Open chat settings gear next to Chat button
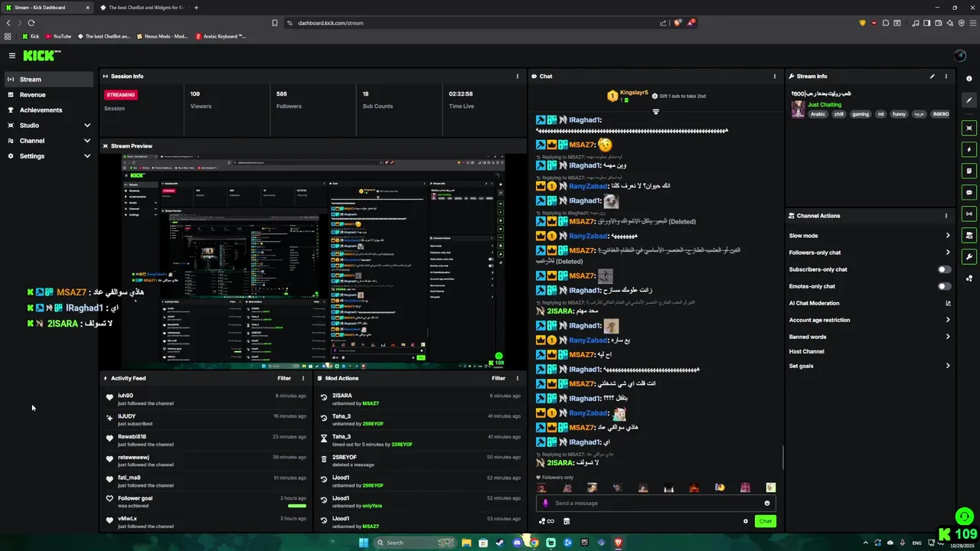 click(745, 521)
